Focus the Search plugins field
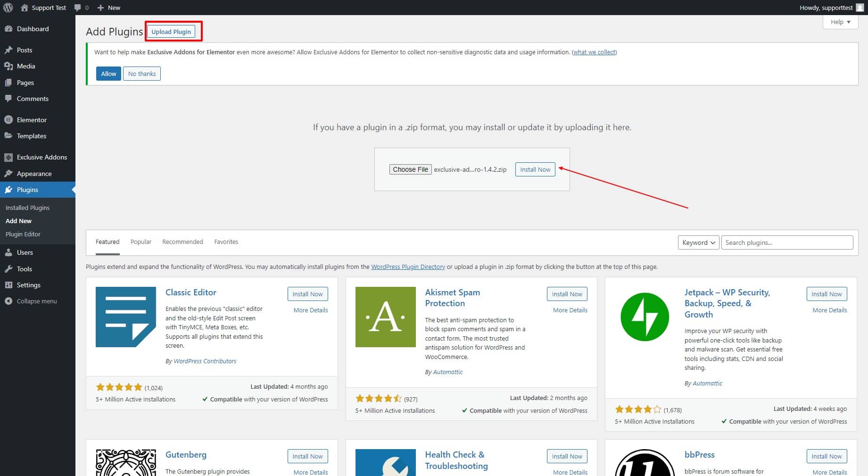This screenshot has height=476, width=868. pyautogui.click(x=787, y=242)
